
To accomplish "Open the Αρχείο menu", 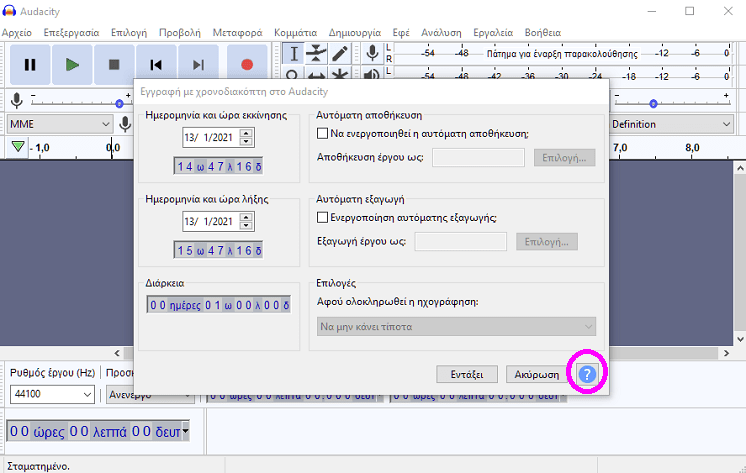I will (17, 33).
